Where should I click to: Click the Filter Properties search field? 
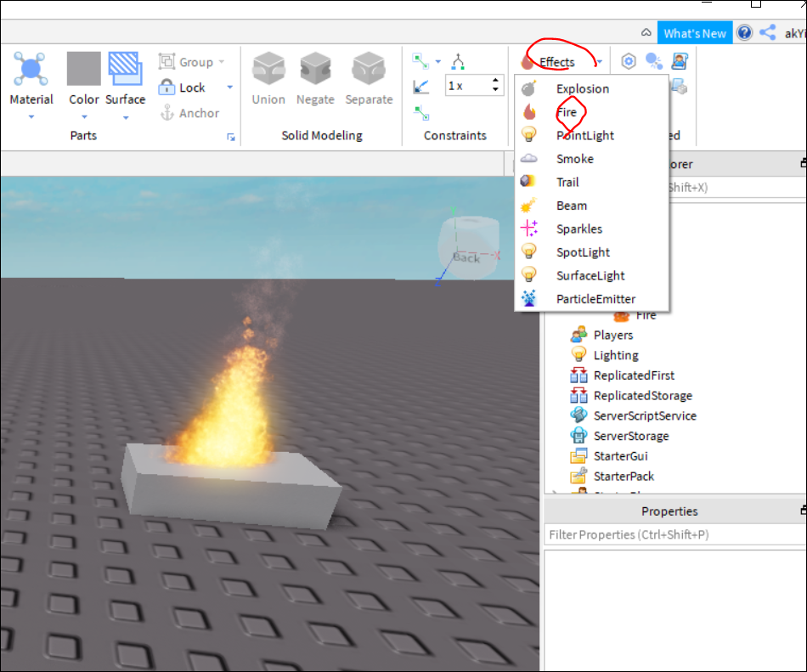[675, 534]
